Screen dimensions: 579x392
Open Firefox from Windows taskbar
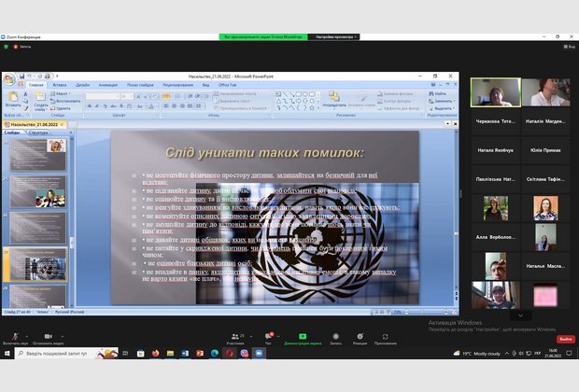[155, 354]
